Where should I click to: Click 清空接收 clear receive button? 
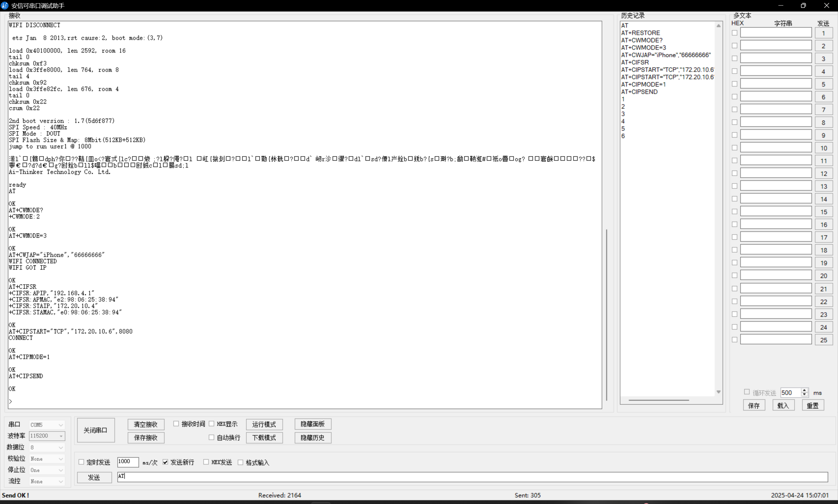pyautogui.click(x=146, y=424)
